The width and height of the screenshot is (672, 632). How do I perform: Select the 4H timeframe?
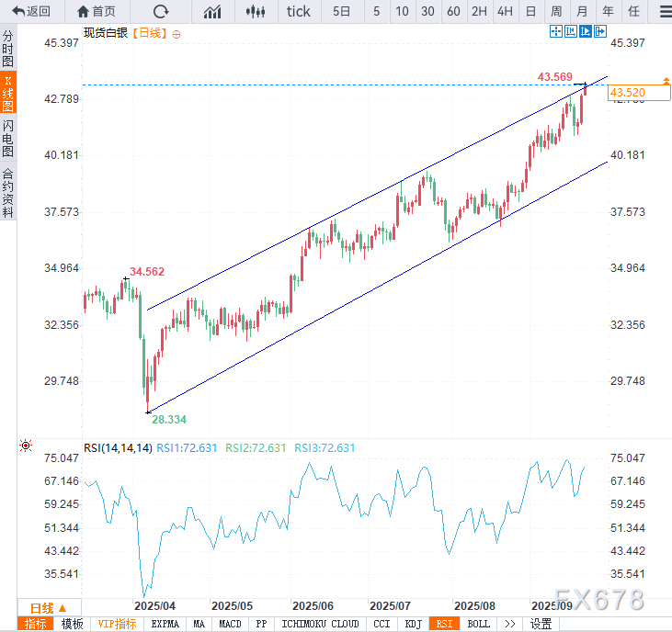pos(505,11)
